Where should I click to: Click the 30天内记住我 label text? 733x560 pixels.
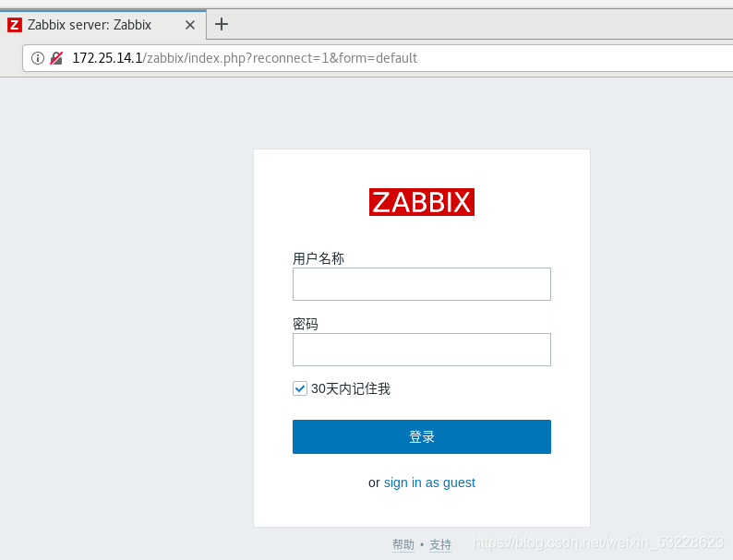[x=351, y=388]
